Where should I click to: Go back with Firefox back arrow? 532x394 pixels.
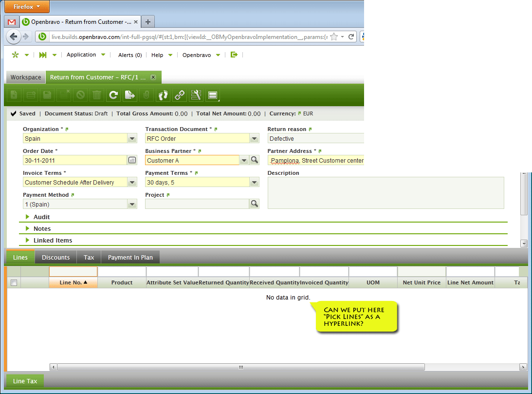(14, 37)
